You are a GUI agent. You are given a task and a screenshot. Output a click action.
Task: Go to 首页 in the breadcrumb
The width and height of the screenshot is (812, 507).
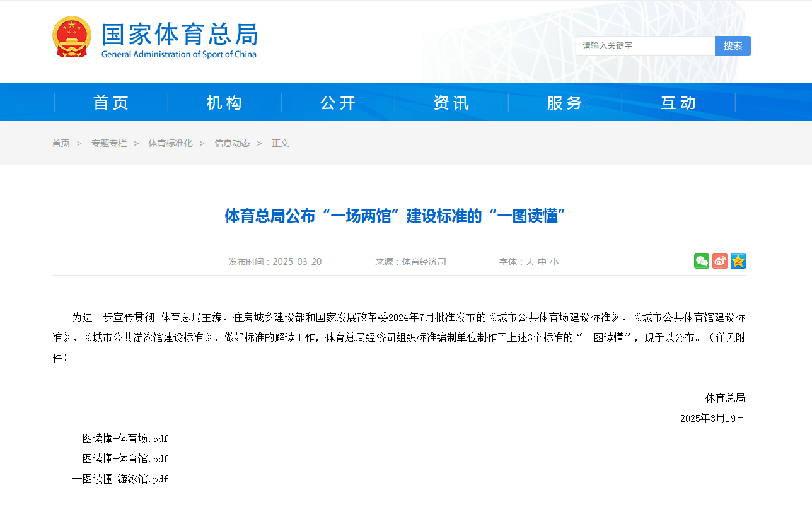coord(61,143)
